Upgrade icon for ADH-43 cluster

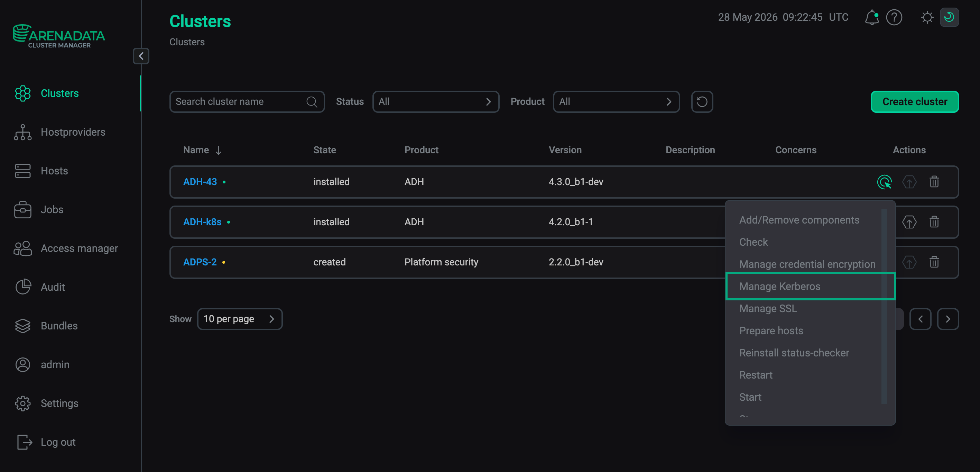(x=909, y=182)
